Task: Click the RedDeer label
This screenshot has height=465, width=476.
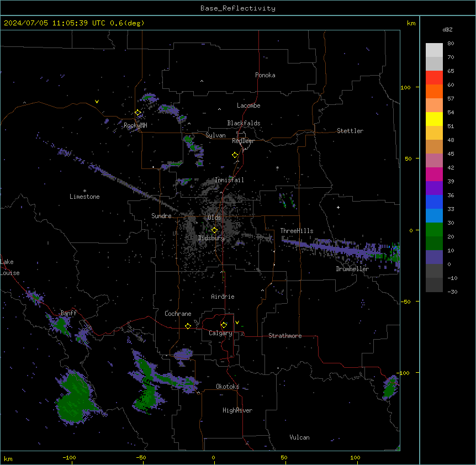Action: point(243,141)
